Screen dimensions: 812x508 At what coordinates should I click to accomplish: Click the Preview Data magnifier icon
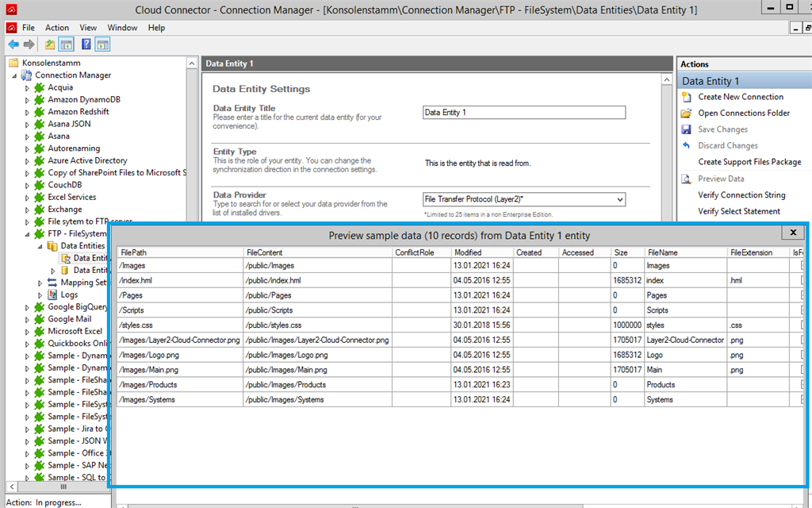687,179
